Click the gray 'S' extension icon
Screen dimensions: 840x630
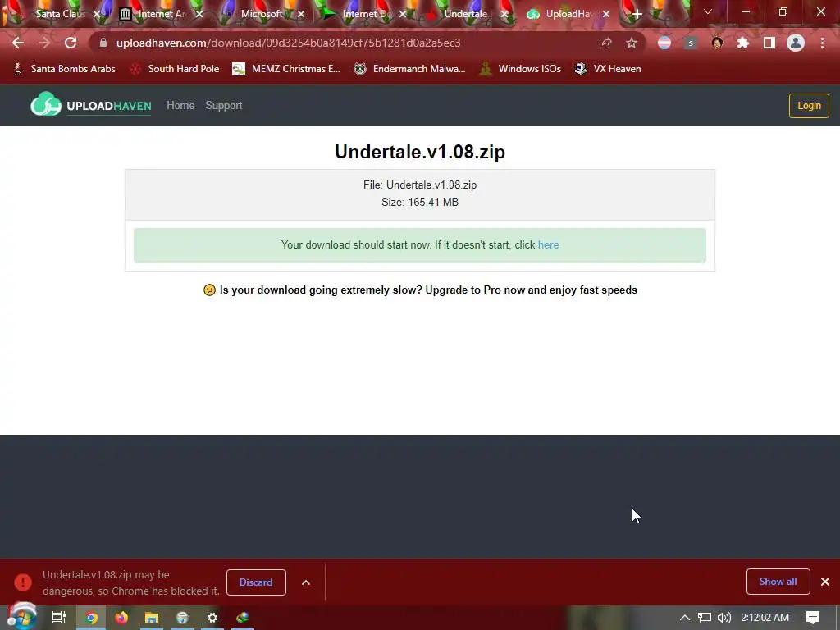tap(691, 43)
